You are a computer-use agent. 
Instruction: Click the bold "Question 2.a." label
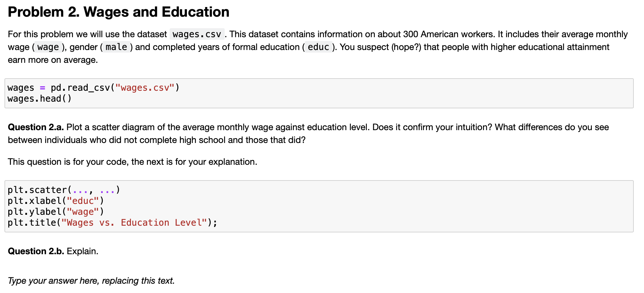point(36,127)
